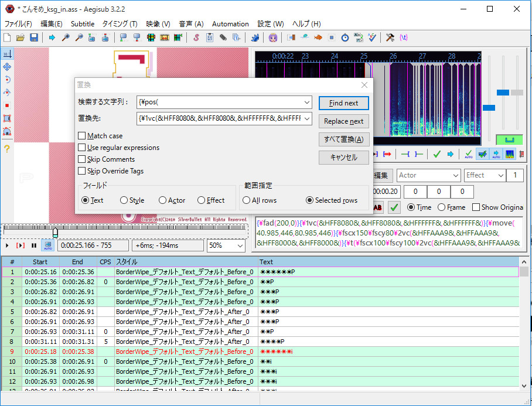Click the Find next button
The width and height of the screenshot is (532, 406).
point(344,103)
